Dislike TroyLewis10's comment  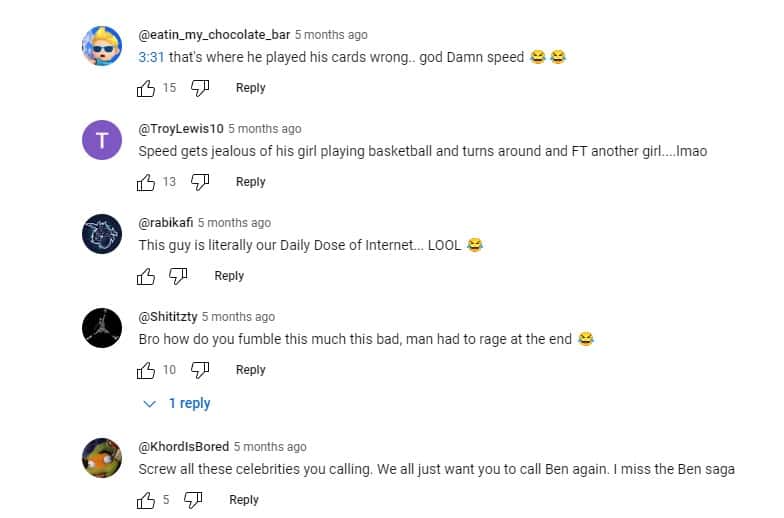point(200,182)
